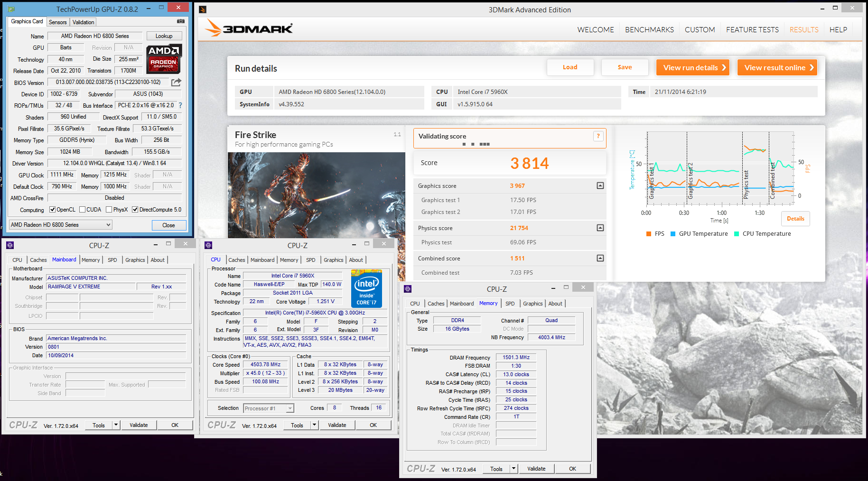Image resolution: width=868 pixels, height=481 pixels.
Task: Open the FEATURE TESTS menu in 3DMark
Action: (x=752, y=29)
